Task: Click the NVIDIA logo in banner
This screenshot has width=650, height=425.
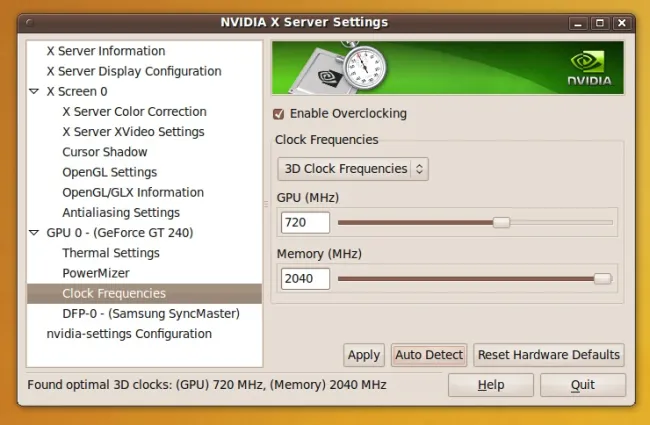Action: tap(589, 68)
